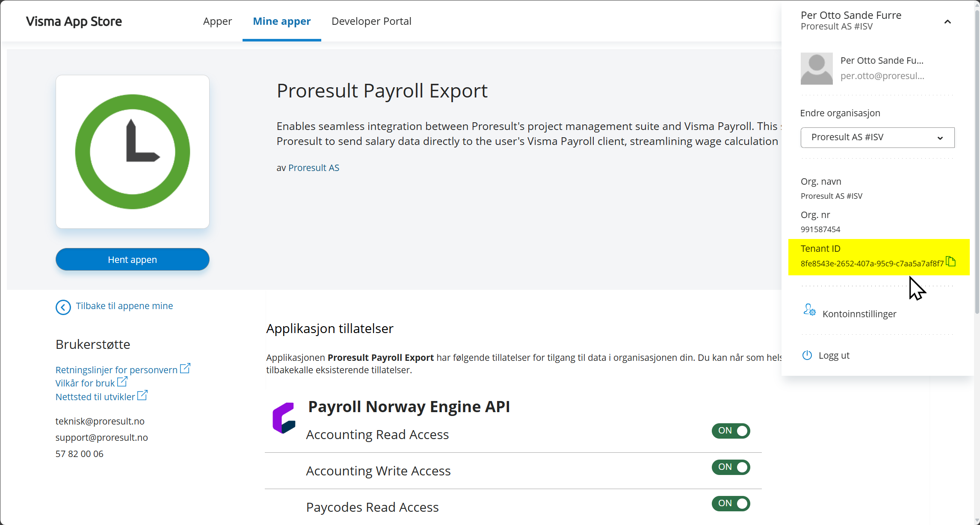Click teknisk@proresult.no email text
Image resolution: width=980 pixels, height=525 pixels.
click(x=100, y=421)
